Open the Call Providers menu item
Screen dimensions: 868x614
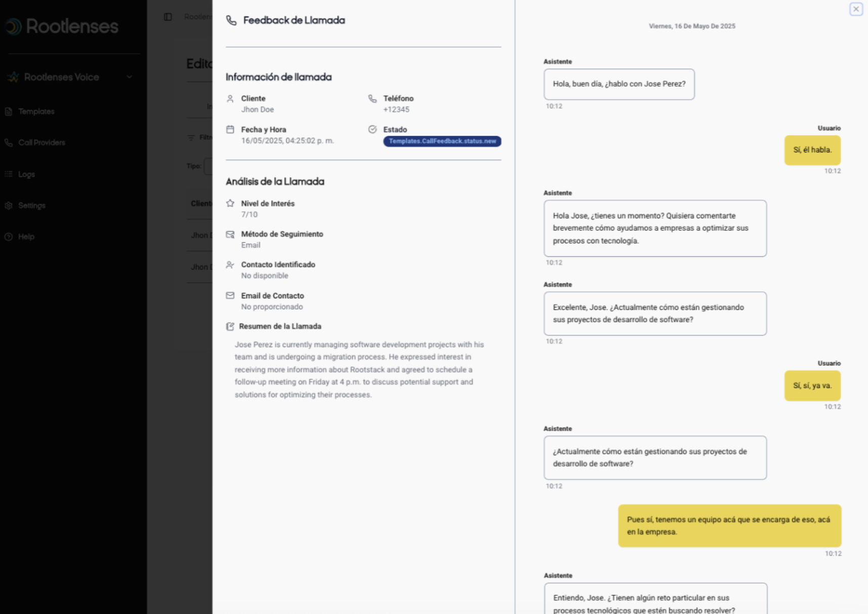42,143
